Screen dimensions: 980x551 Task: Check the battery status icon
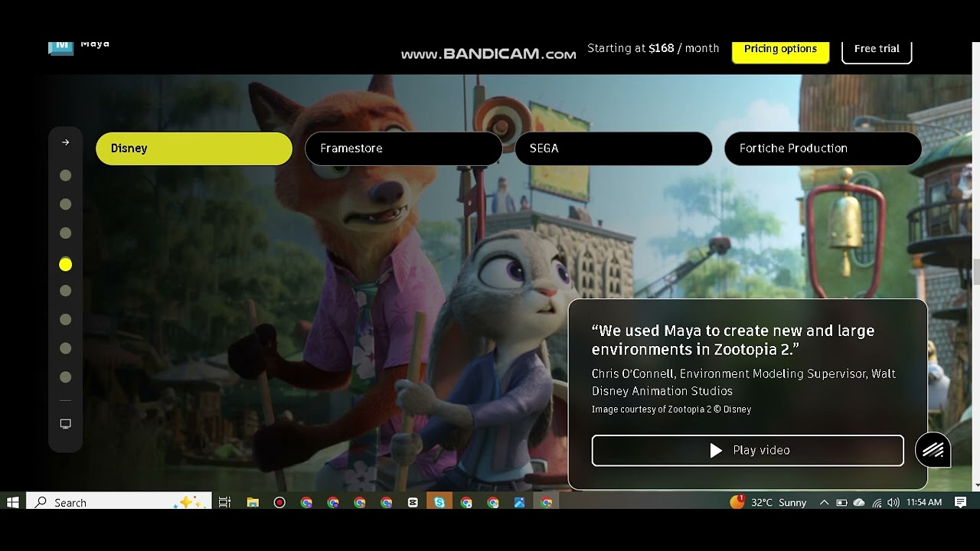pos(841,502)
